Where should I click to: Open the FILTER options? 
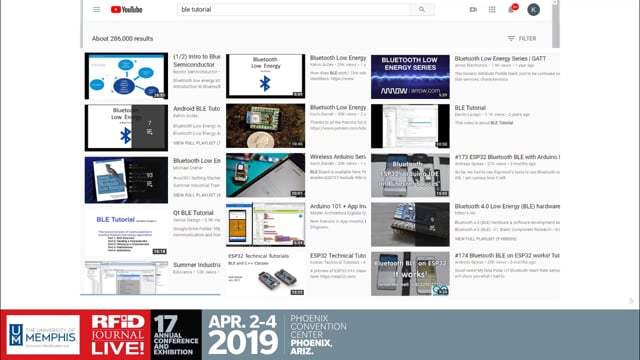[x=522, y=38]
